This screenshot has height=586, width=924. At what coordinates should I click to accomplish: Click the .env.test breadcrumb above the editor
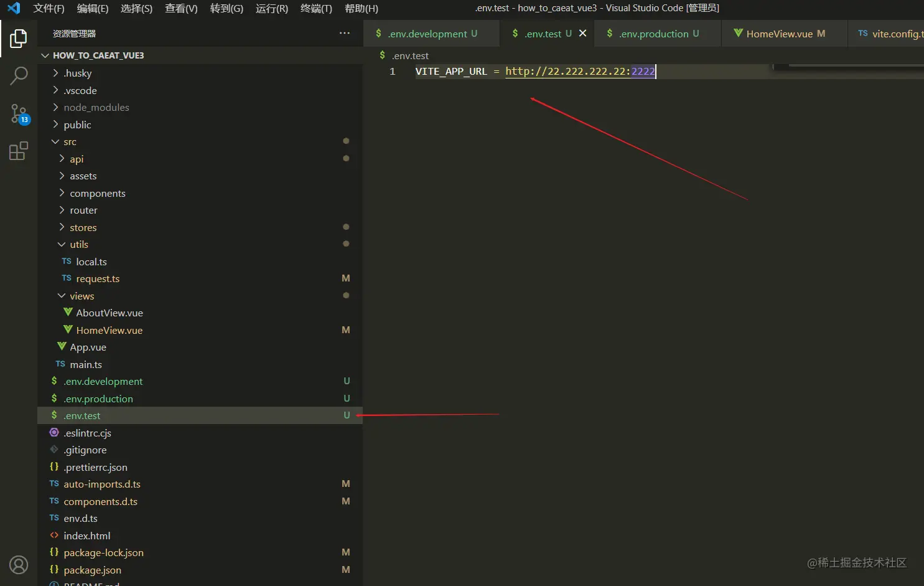point(404,55)
